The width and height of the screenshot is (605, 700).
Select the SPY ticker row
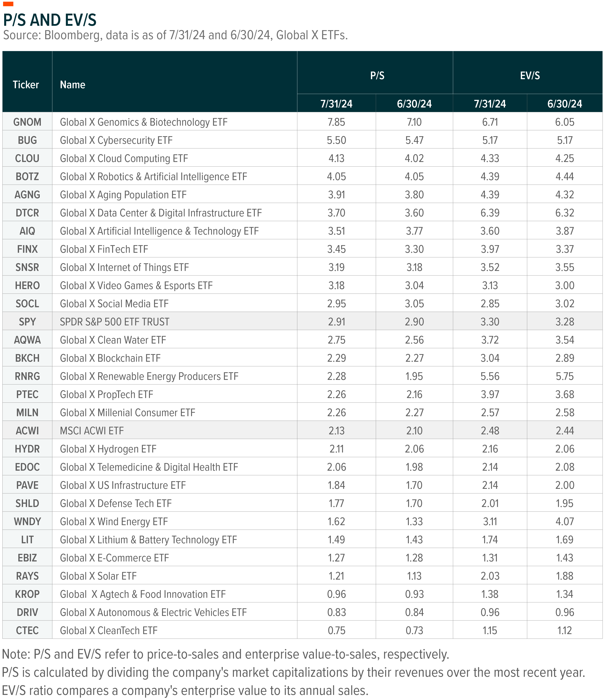[27, 322]
